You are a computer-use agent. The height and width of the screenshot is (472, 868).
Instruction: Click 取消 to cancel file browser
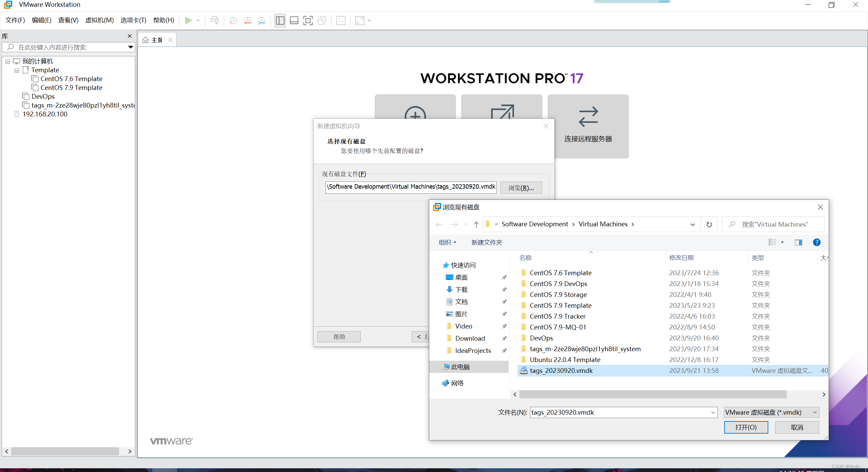point(798,427)
